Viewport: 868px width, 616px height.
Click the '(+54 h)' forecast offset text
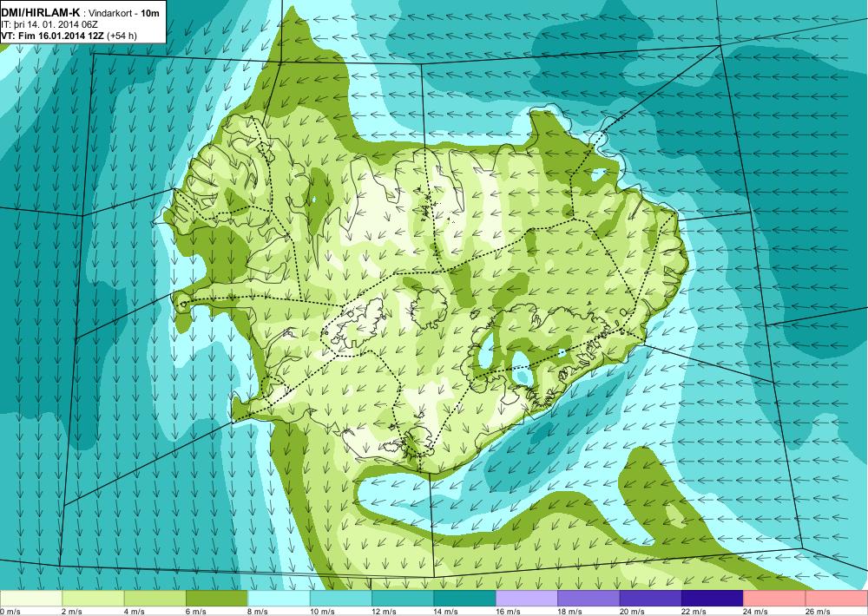[122, 36]
